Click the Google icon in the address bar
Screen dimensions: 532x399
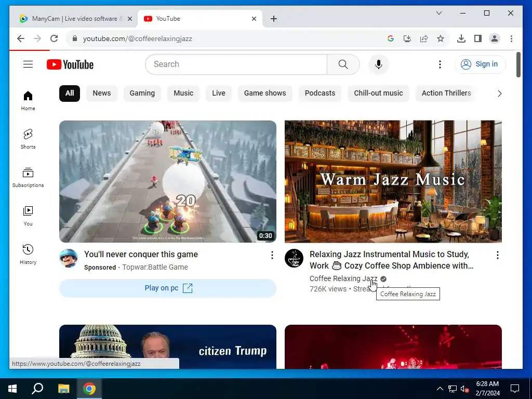click(x=391, y=38)
